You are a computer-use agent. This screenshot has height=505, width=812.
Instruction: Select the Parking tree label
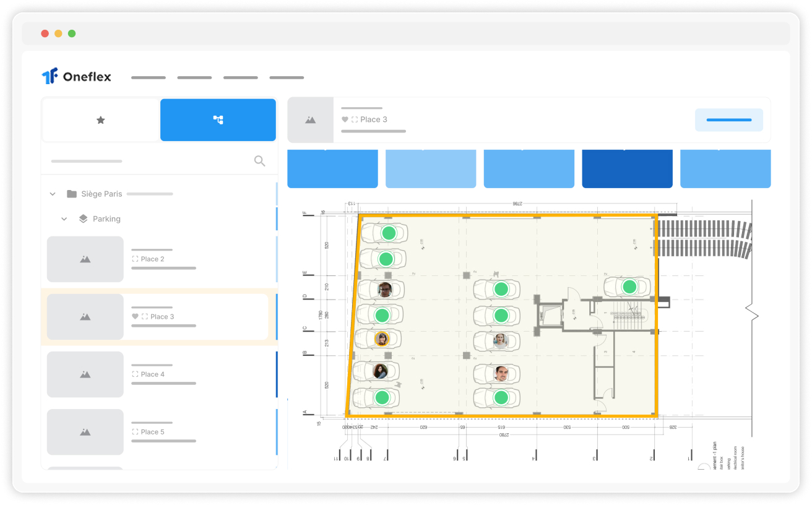pos(106,219)
